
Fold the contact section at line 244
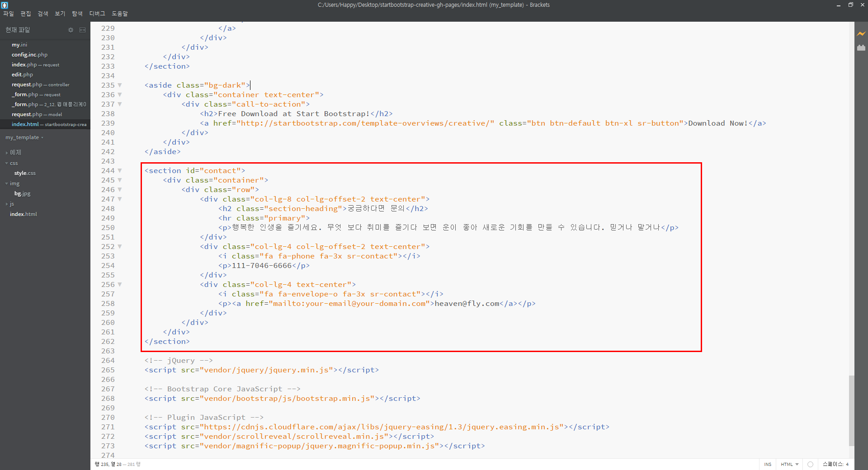120,170
